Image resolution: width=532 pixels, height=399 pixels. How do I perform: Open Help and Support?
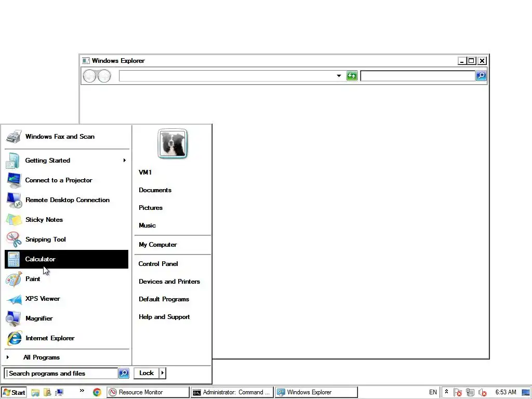tap(164, 316)
